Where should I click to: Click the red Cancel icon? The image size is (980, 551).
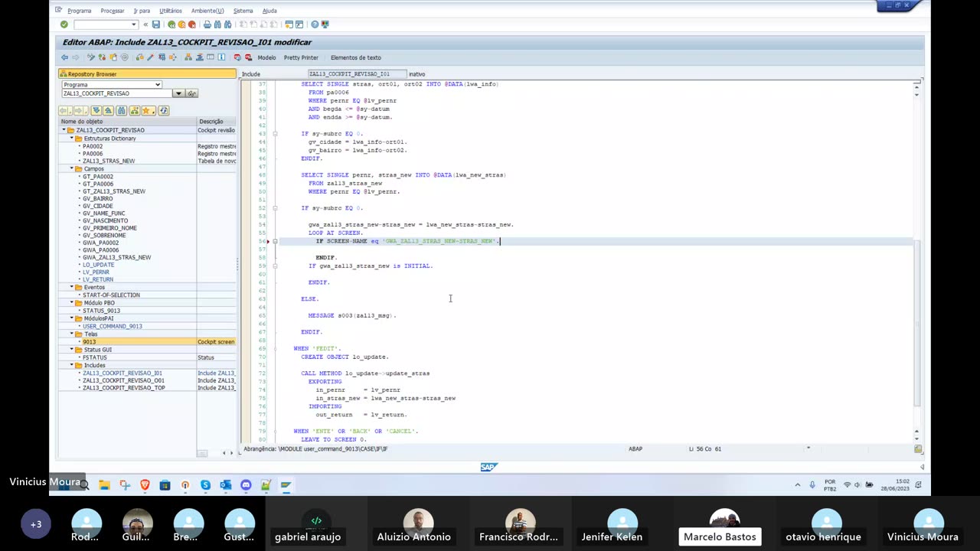tap(192, 24)
